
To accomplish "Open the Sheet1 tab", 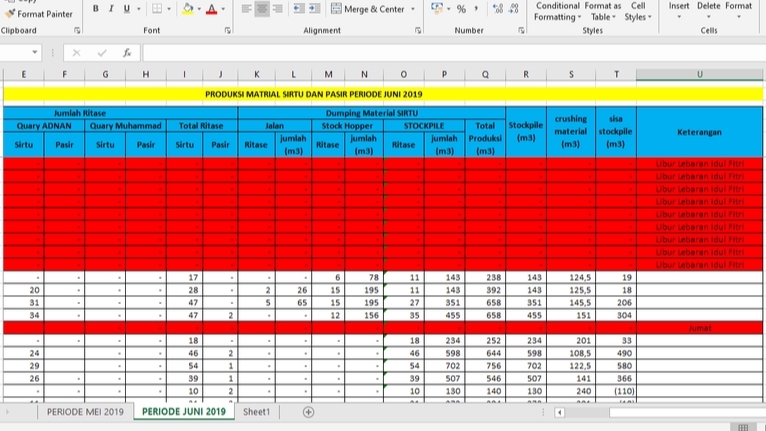I will click(x=256, y=411).
